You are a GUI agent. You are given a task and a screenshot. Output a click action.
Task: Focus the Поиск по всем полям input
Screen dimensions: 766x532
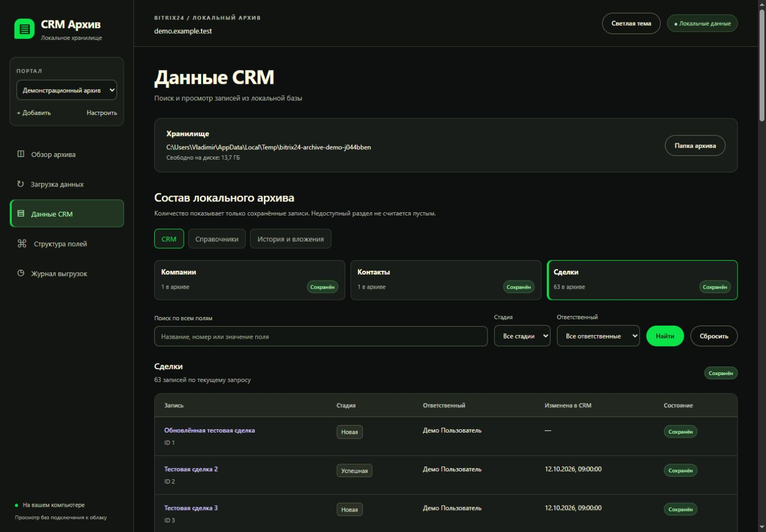321,336
